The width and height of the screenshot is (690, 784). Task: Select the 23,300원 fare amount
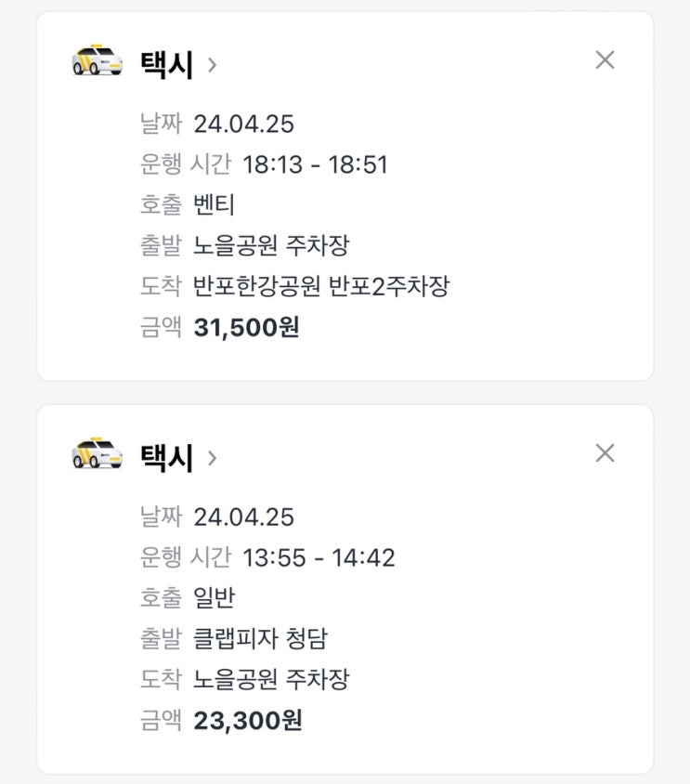[248, 721]
